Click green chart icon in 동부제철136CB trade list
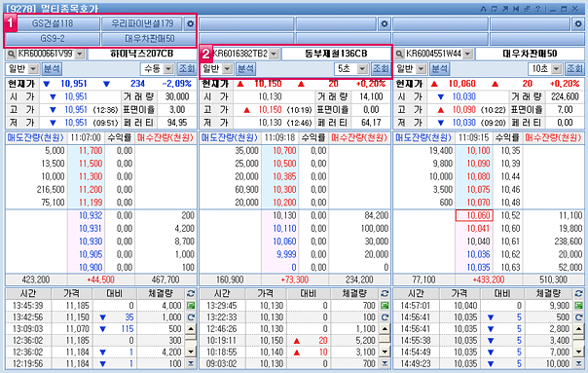This screenshot has height=373, width=588. click(385, 306)
